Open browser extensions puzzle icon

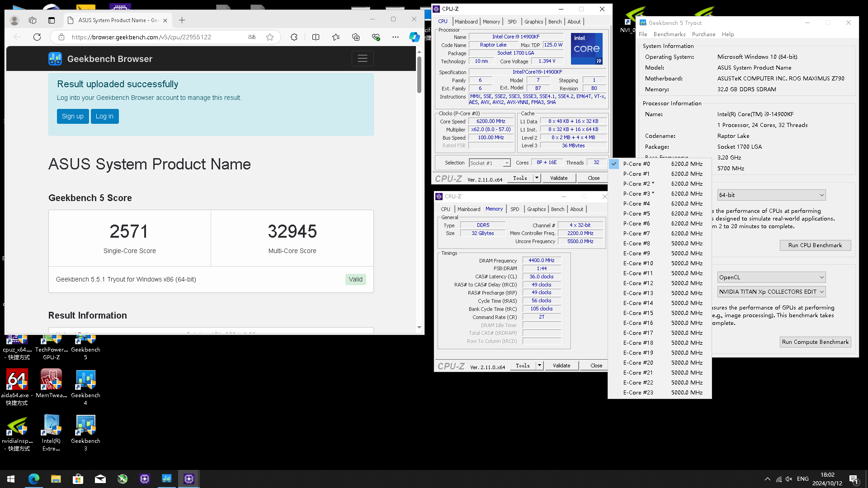294,37
